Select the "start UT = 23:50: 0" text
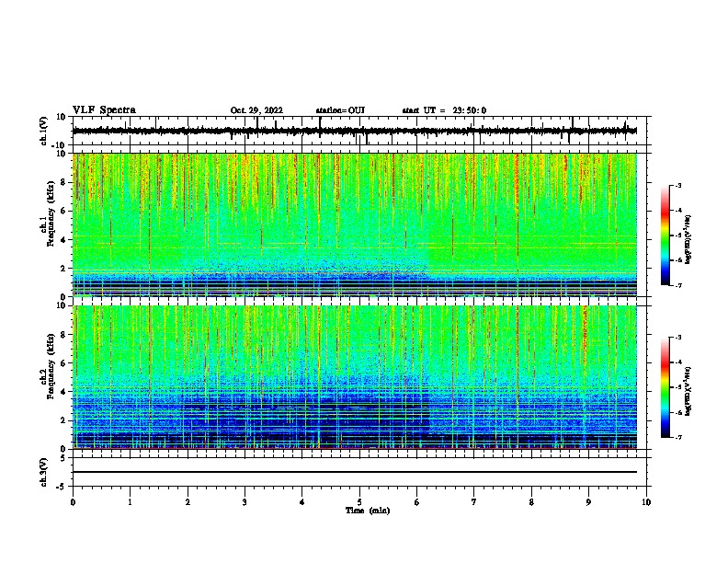This screenshot has height=563, width=728. [444, 110]
